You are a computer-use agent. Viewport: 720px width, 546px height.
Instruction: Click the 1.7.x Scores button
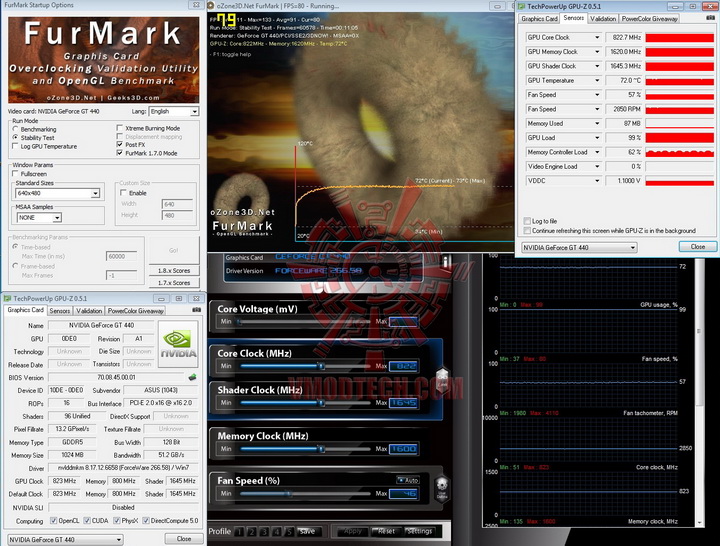pos(174,283)
